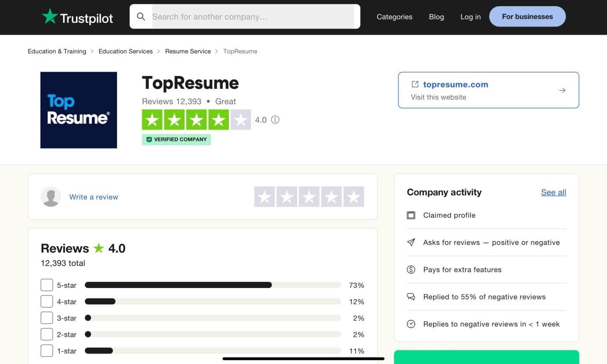The width and height of the screenshot is (607, 364).
Task: Click the For businesses button
Action: pos(527,17)
